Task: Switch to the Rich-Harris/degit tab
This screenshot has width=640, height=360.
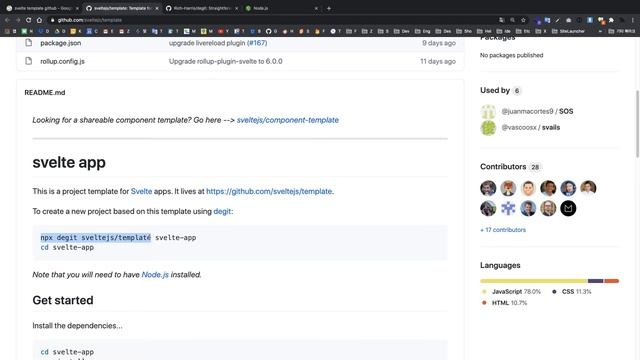Action: point(202,8)
